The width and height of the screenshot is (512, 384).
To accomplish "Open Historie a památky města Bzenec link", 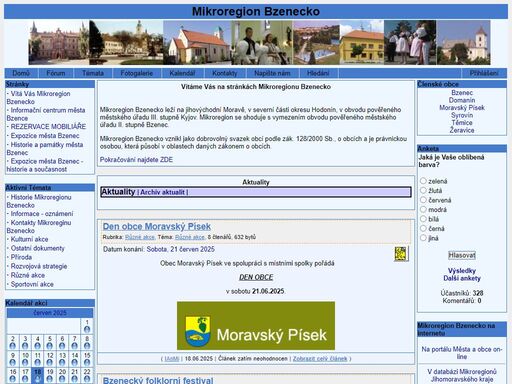I will (45, 149).
